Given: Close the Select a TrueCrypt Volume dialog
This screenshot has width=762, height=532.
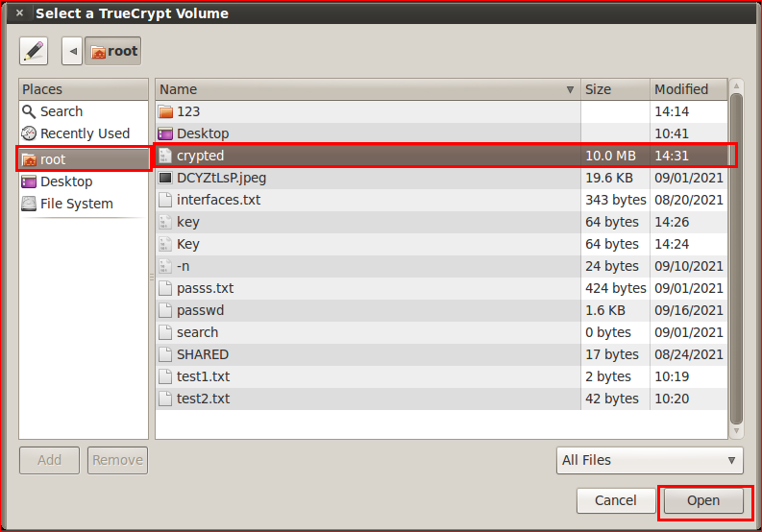Looking at the screenshot, I should [19, 13].
